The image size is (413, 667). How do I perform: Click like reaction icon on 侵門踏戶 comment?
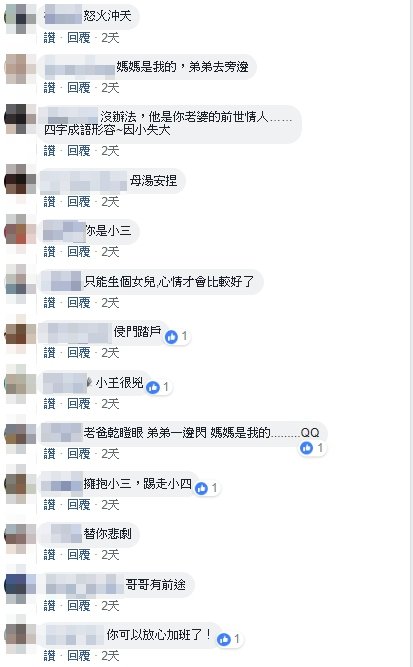click(171, 337)
